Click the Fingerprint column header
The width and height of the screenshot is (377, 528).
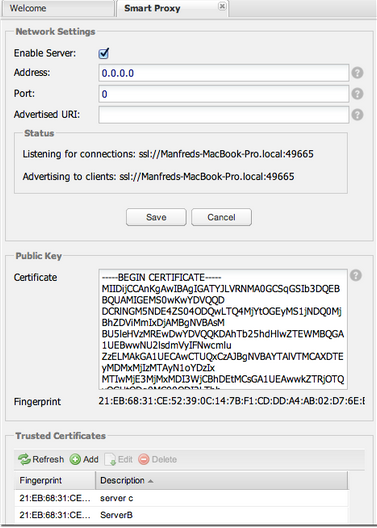(x=55, y=481)
